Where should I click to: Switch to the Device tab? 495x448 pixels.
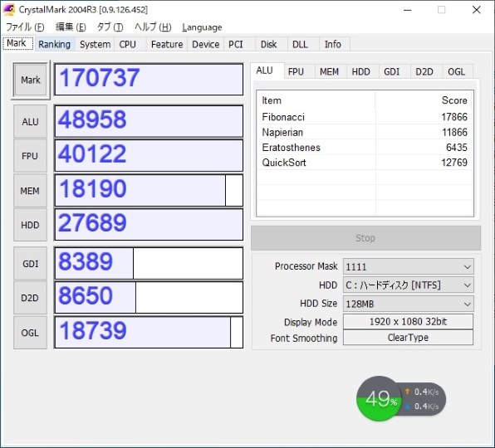[205, 44]
